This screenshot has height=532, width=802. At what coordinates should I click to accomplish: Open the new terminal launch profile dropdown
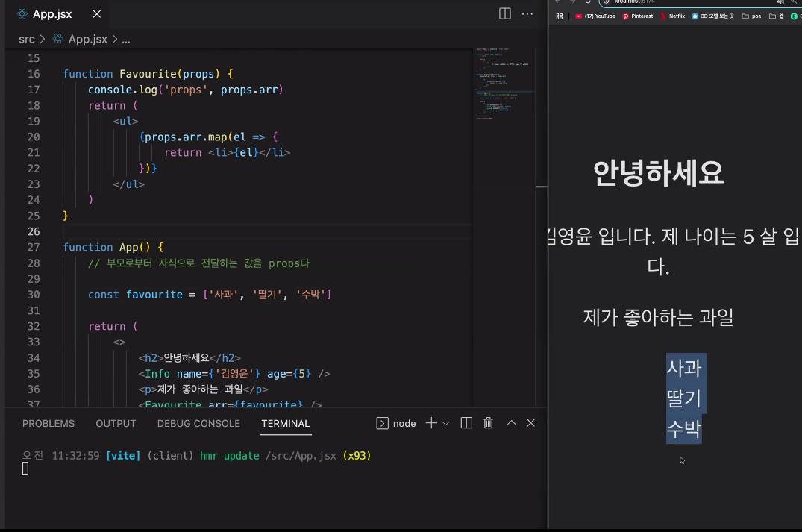pyautogui.click(x=446, y=424)
